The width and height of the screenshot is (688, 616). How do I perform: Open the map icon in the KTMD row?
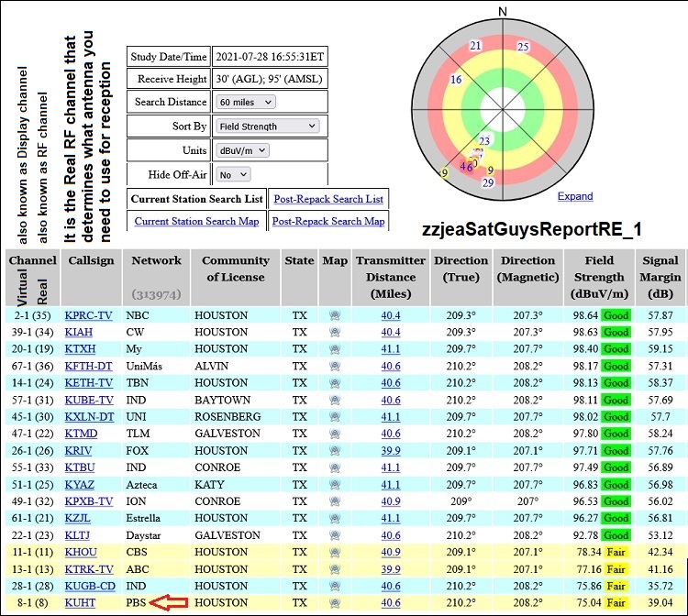(335, 434)
